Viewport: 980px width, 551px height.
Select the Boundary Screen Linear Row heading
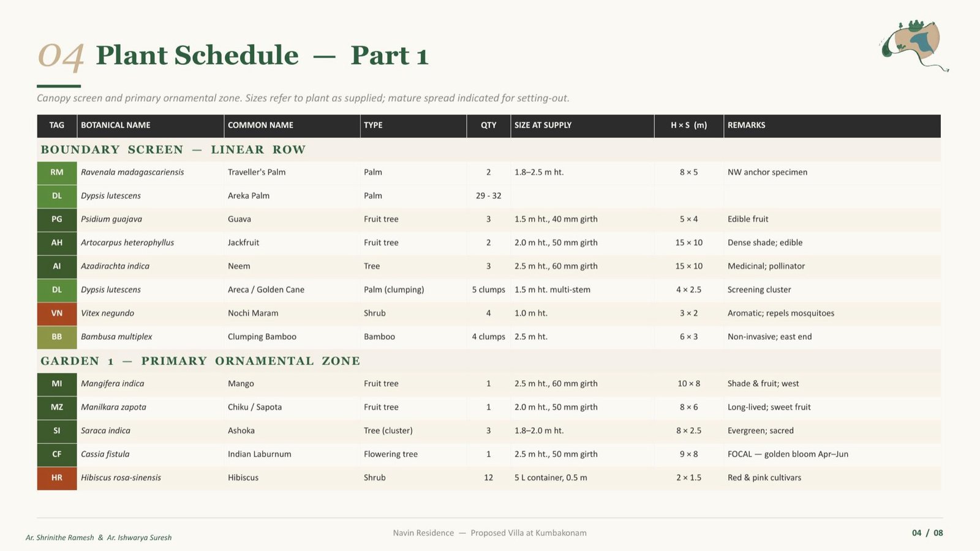[x=173, y=149]
